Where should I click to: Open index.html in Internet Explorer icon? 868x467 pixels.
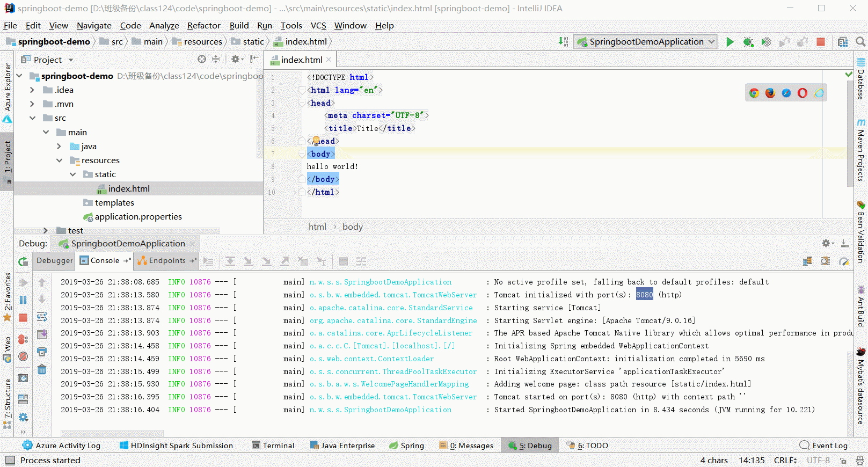point(819,93)
